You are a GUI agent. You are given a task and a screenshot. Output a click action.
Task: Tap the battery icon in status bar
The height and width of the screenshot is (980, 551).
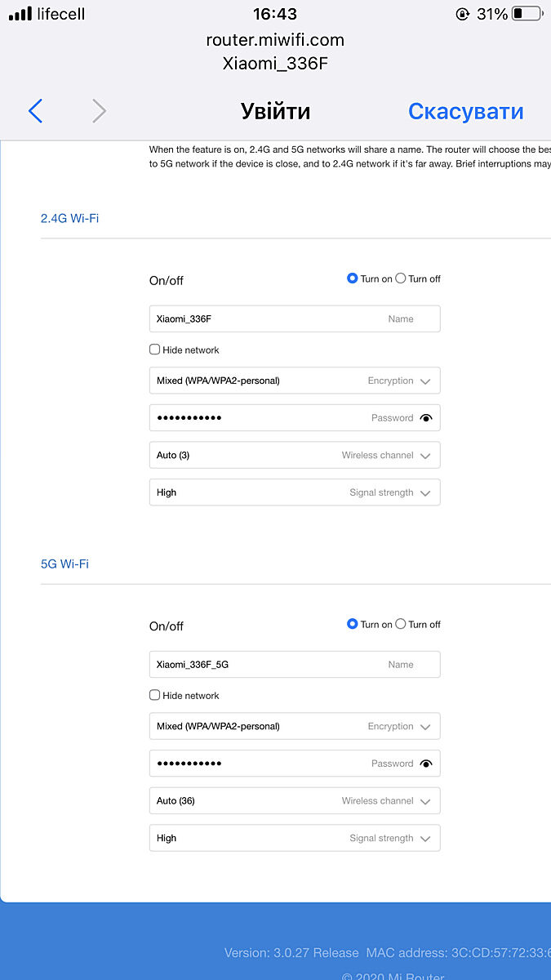tap(527, 14)
